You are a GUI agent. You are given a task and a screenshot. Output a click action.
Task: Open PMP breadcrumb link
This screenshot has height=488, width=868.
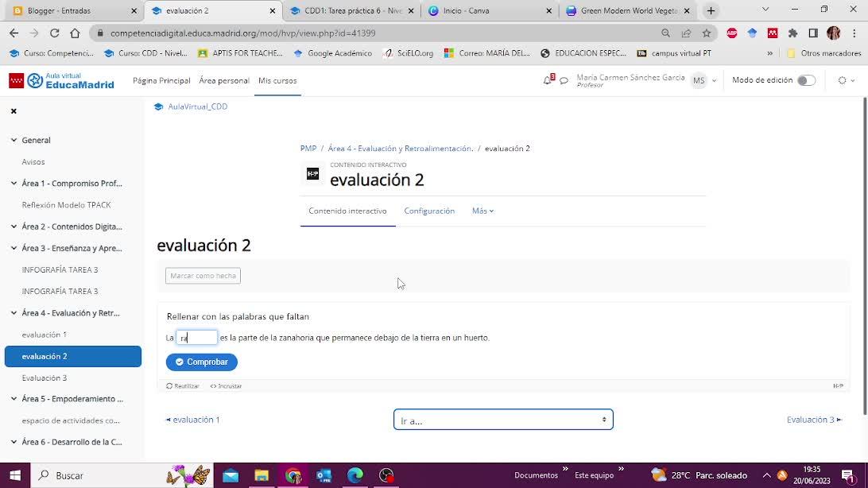tap(308, 149)
